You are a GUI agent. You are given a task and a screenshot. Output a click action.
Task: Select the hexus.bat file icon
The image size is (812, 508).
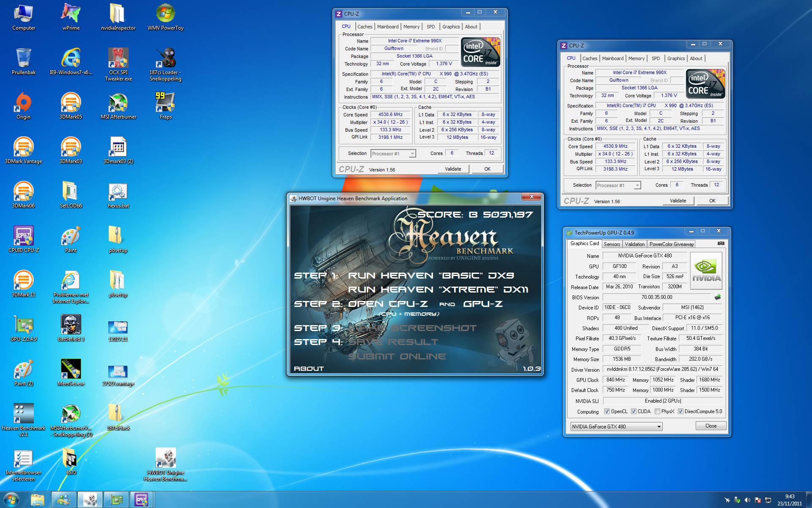(118, 195)
